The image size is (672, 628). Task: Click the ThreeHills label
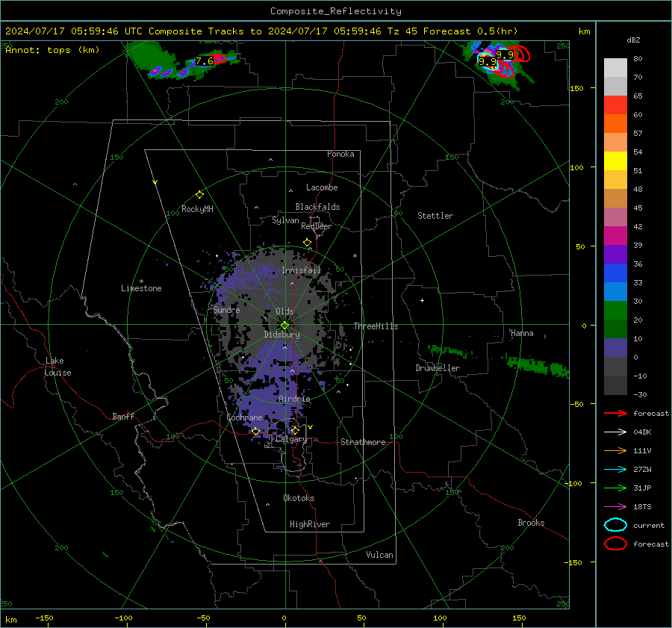(x=376, y=326)
